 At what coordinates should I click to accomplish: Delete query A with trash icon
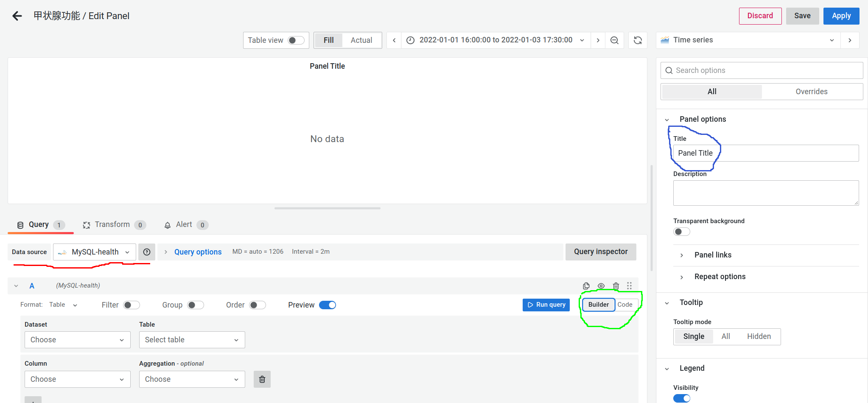pyautogui.click(x=616, y=286)
